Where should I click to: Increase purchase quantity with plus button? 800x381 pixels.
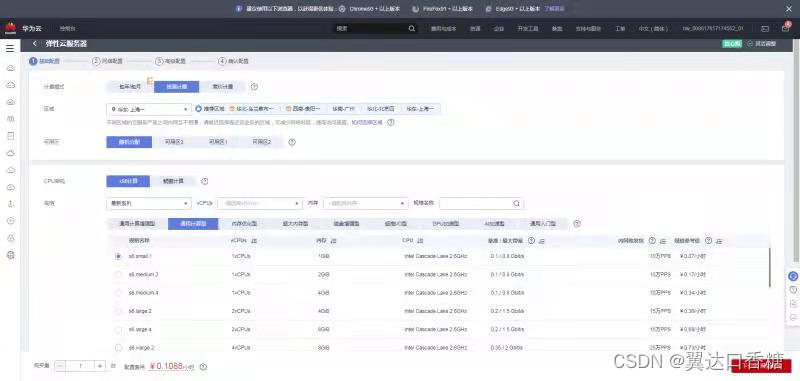[x=100, y=366]
